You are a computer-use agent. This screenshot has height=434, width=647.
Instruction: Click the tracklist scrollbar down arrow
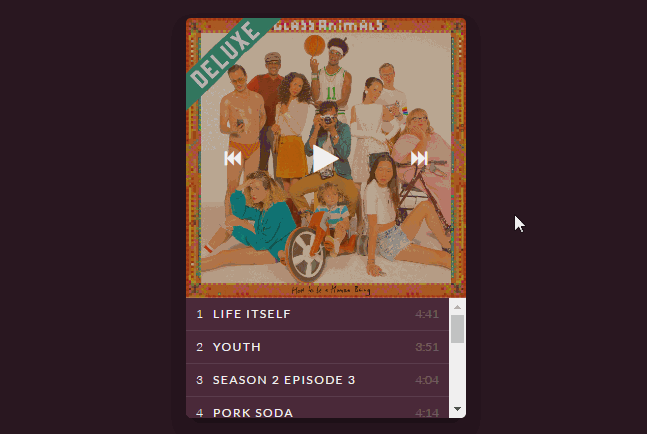tap(457, 409)
